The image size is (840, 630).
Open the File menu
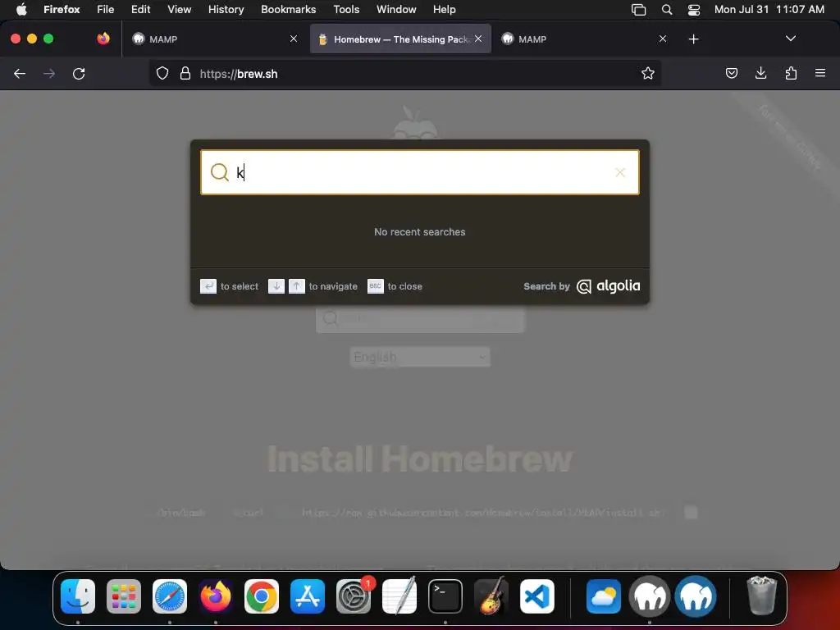tap(106, 9)
